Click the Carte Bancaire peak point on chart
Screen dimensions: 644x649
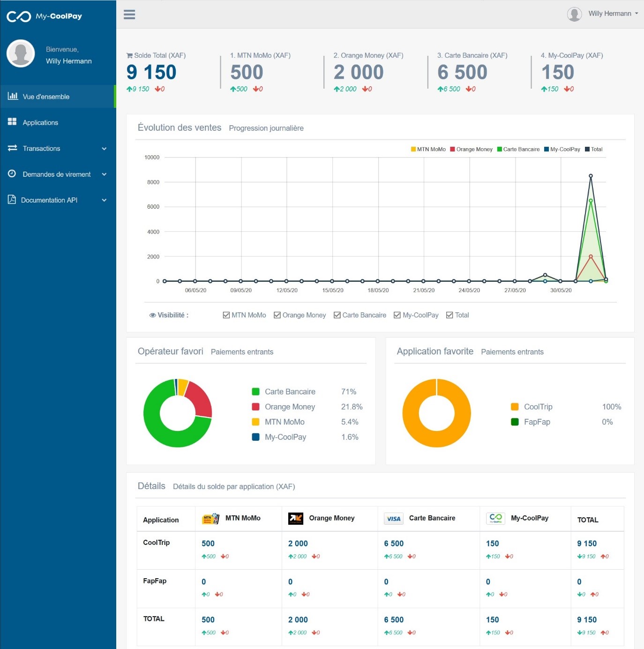point(591,201)
